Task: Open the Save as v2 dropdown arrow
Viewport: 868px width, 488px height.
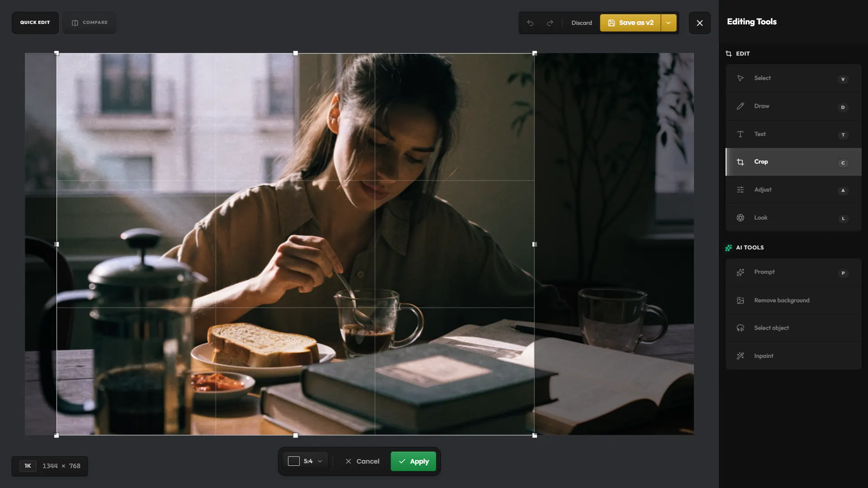Action: (x=669, y=23)
